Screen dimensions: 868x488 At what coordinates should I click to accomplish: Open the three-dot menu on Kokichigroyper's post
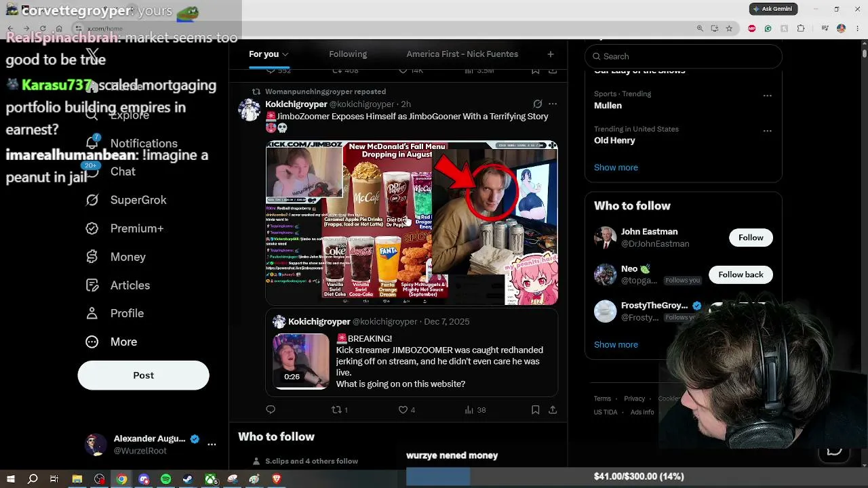[x=553, y=104]
